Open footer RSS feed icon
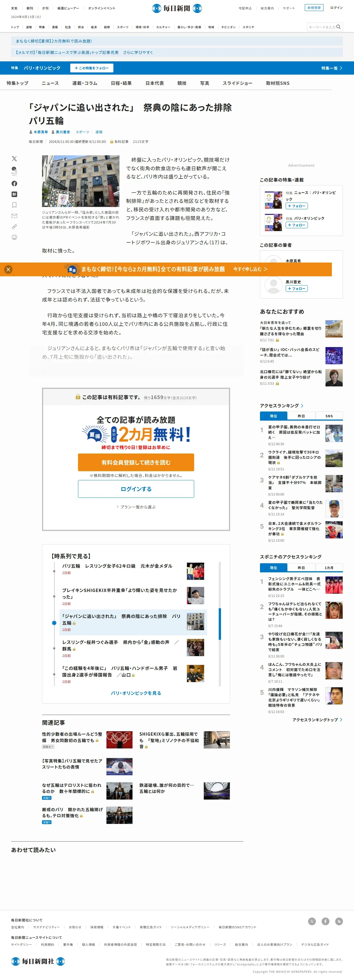The height and width of the screenshot is (980, 354). tap(339, 921)
